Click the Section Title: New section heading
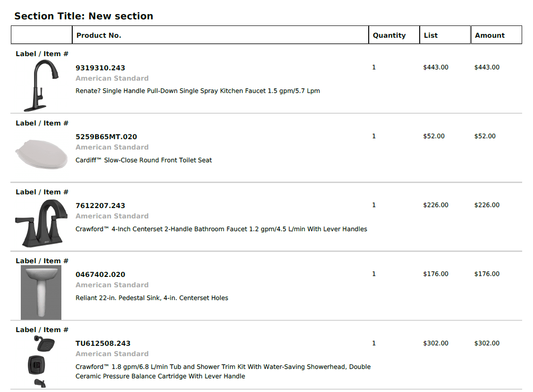 point(84,16)
